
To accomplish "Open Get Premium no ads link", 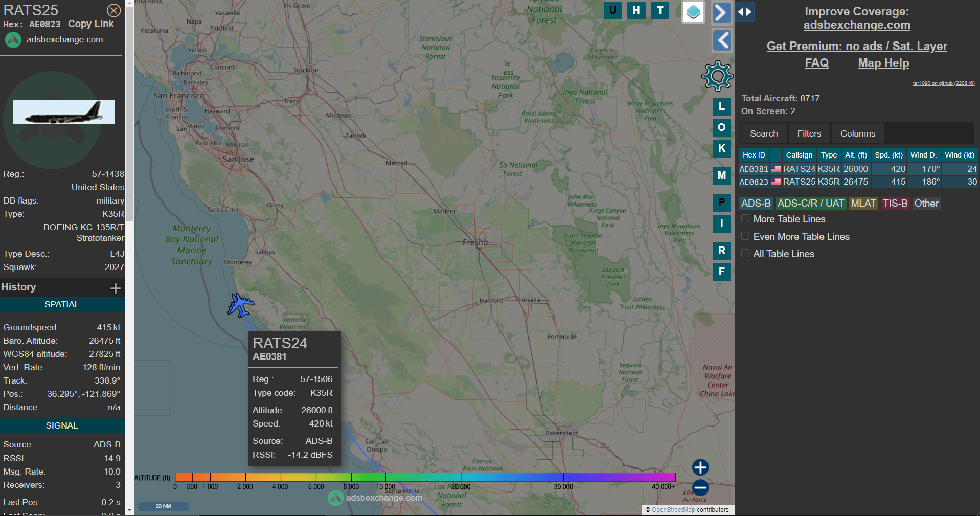I will tap(857, 46).
